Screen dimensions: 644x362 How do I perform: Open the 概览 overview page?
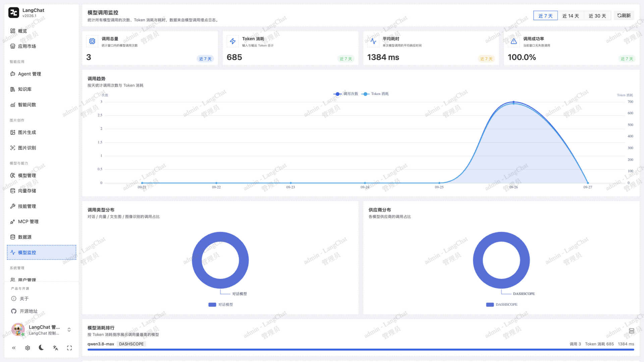click(42, 31)
